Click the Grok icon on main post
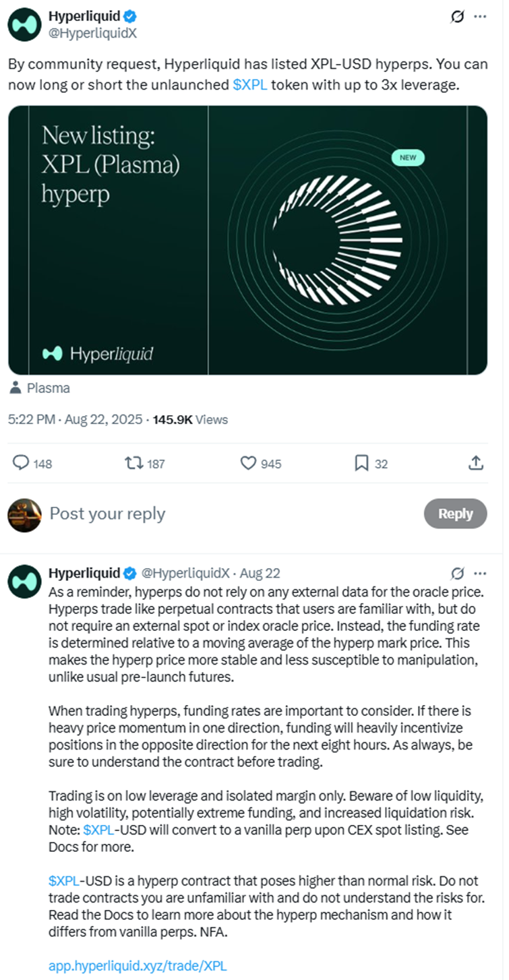 [x=456, y=16]
